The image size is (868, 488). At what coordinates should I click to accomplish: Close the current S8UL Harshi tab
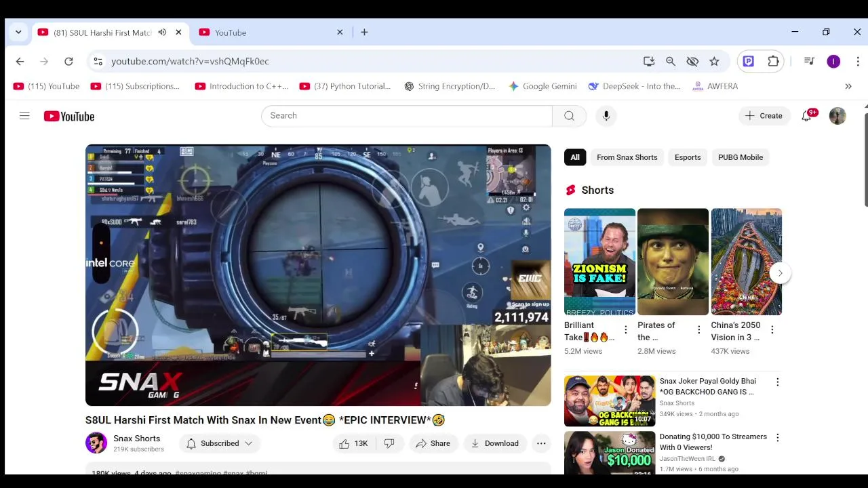178,32
